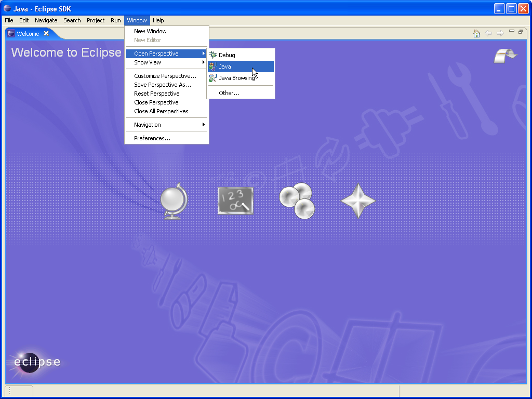This screenshot has height=399, width=532.
Task: Click Reset Perspective menu item
Action: 157,94
